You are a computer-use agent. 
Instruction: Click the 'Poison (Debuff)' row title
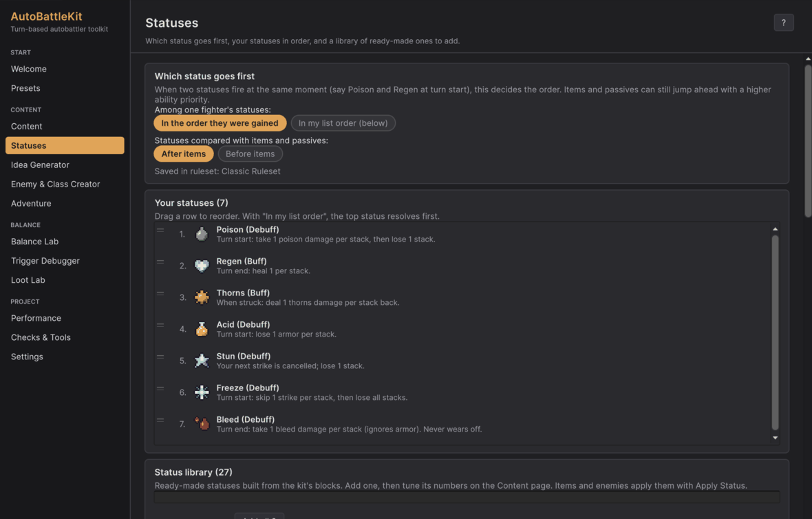point(248,229)
